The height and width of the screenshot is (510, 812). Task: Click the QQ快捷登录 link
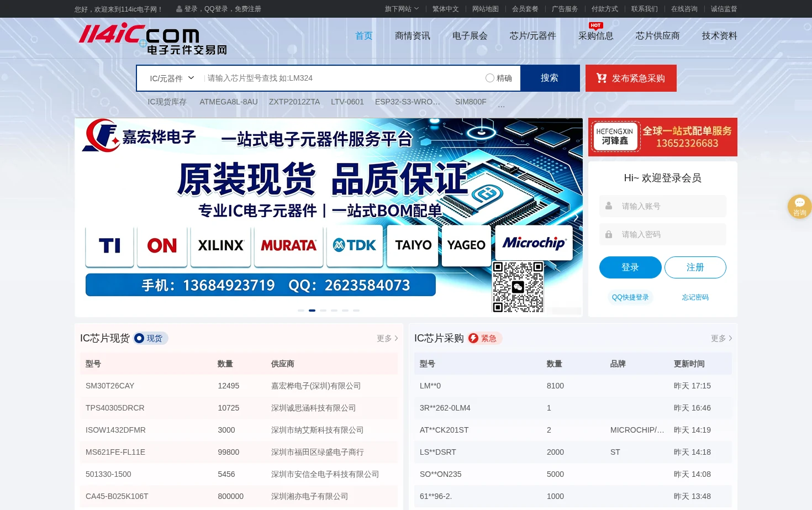[x=630, y=297]
